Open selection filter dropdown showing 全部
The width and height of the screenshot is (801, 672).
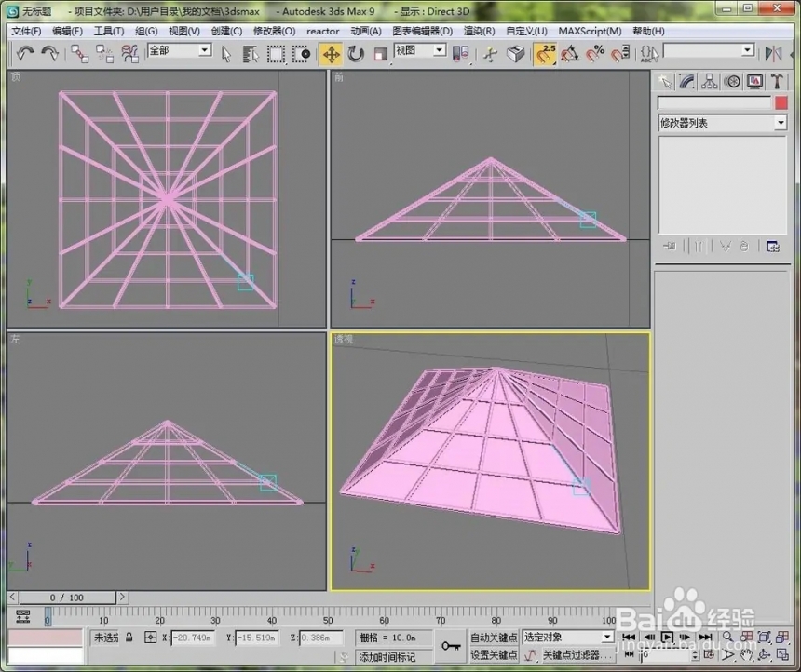pos(180,50)
